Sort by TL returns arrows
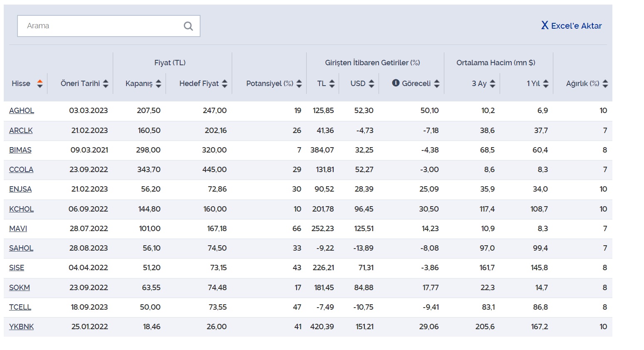This screenshot has height=350, width=644. pyautogui.click(x=332, y=84)
